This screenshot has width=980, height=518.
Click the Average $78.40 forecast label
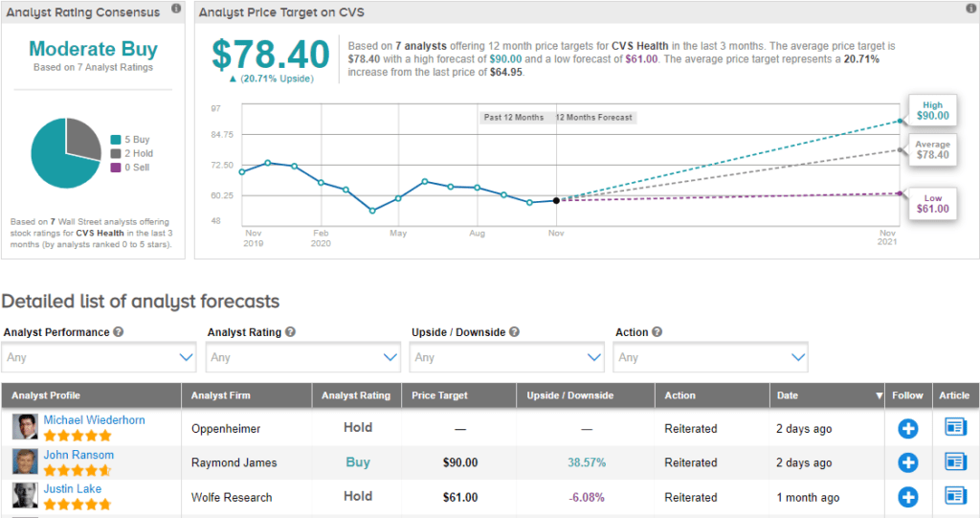click(932, 149)
